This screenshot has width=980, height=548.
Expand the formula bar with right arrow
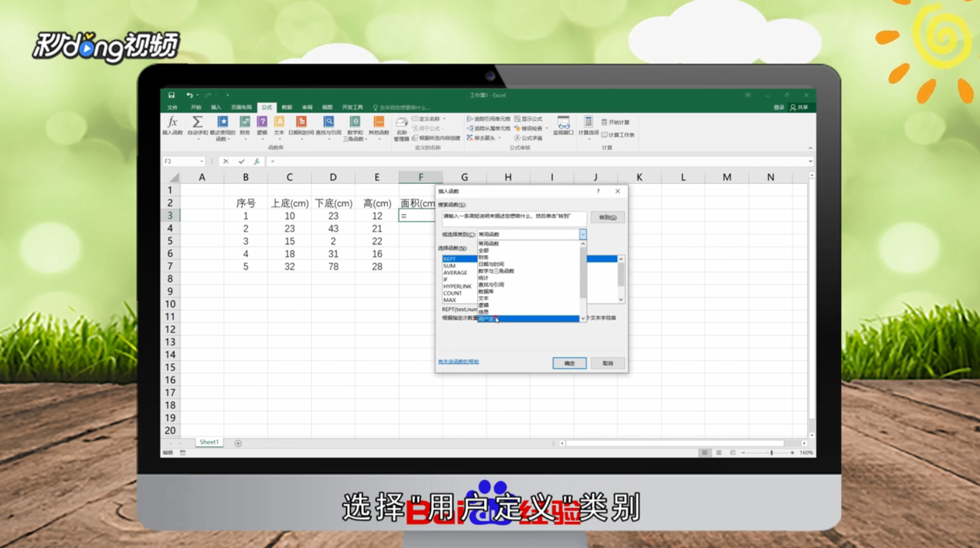(x=810, y=162)
